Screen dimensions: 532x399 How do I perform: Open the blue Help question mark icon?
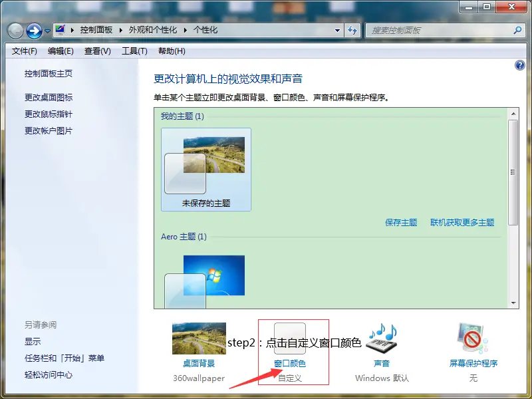coord(520,65)
